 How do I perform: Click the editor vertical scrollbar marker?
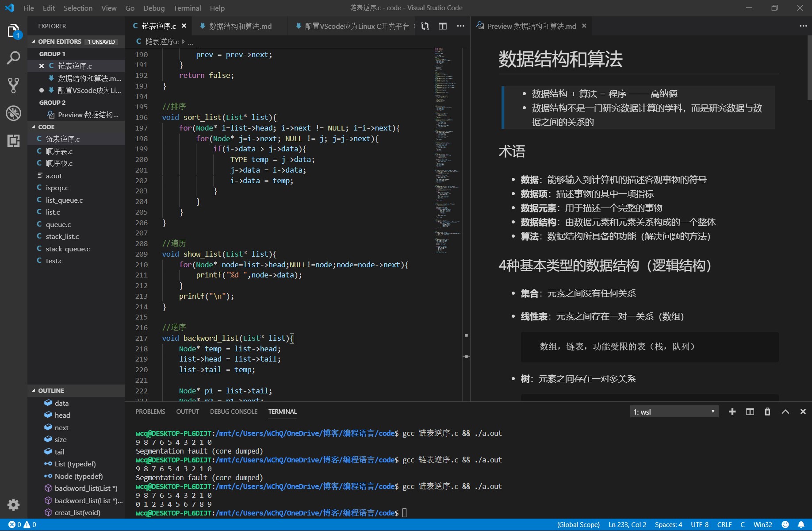click(466, 357)
